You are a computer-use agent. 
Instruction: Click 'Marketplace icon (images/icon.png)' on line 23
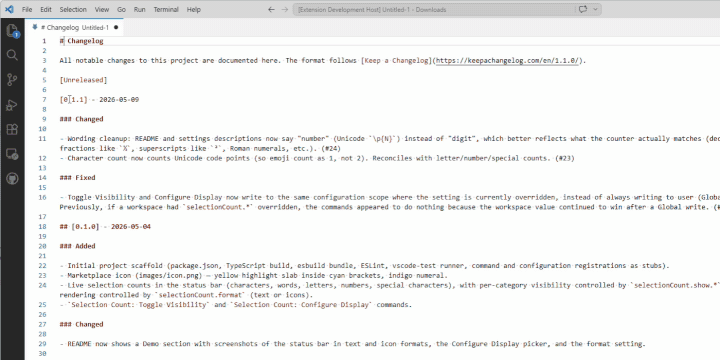coord(135,276)
